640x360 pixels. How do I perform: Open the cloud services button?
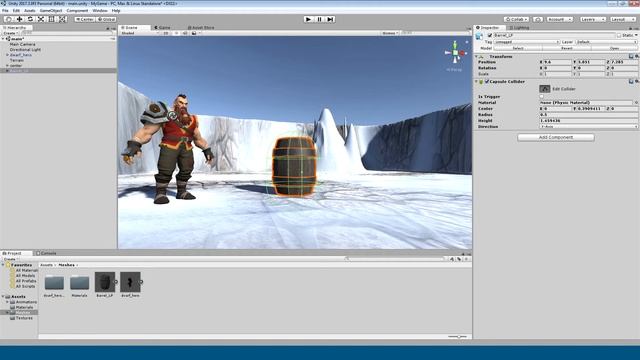538,19
